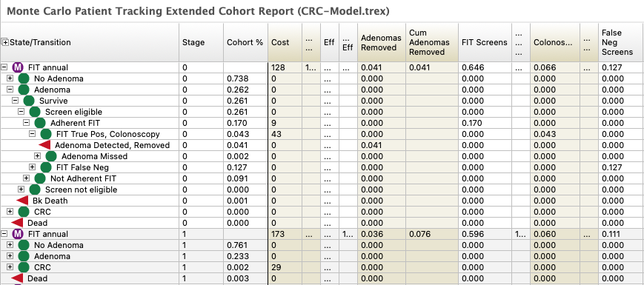The width and height of the screenshot is (644, 285).
Task: Click red terminal triangle for Bk Death
Action: pos(22,201)
